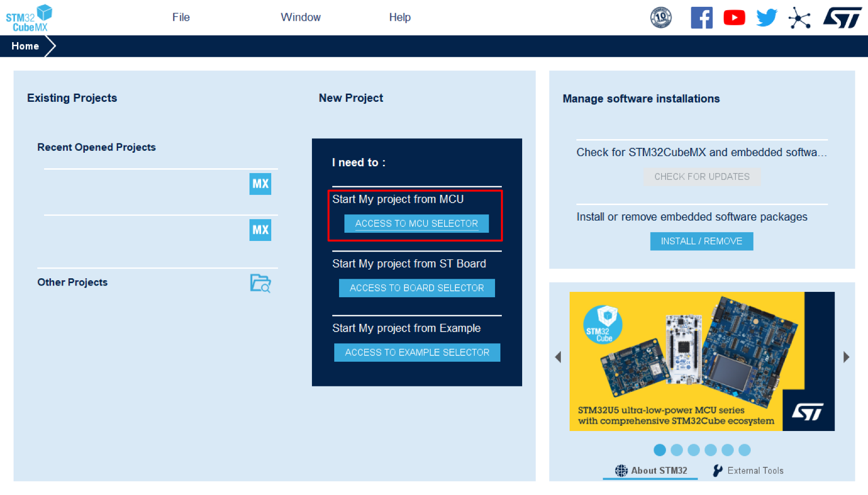Image resolution: width=868 pixels, height=495 pixels.
Task: Open the Help menu
Action: point(400,17)
